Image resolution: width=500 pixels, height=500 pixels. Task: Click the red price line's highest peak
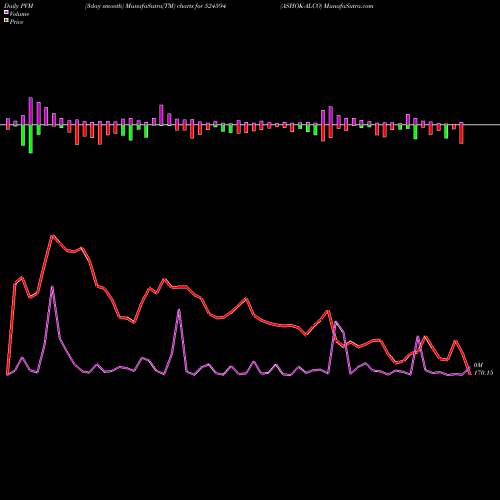[x=52, y=236]
